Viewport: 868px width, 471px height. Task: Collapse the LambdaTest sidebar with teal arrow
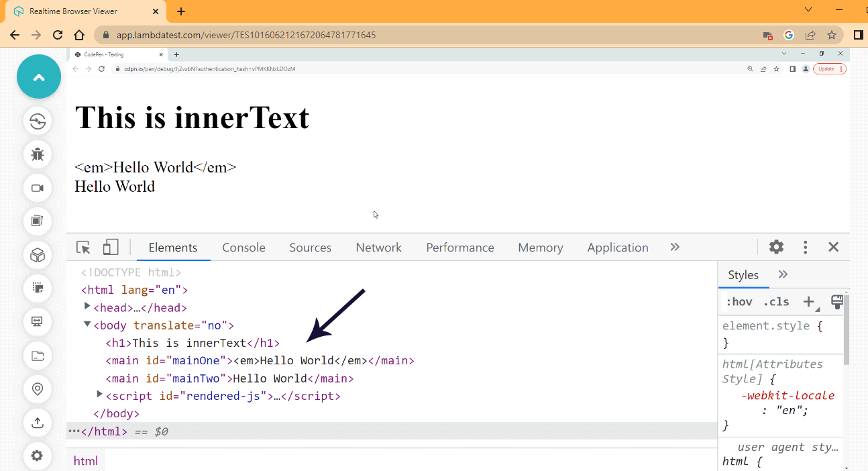click(x=38, y=76)
